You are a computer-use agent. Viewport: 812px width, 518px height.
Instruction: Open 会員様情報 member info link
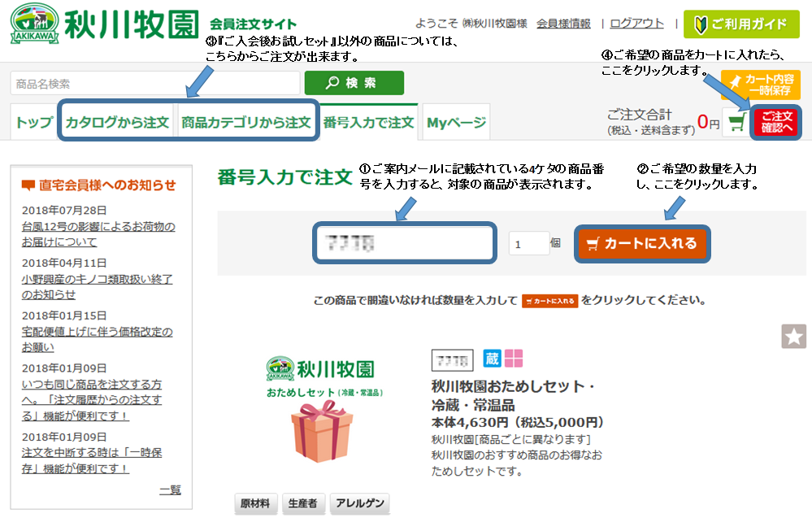563,24
